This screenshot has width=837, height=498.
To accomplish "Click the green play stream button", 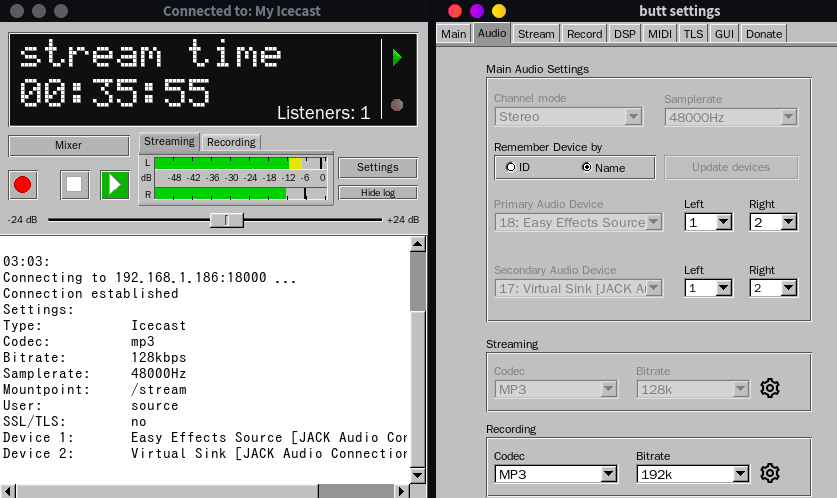I will (x=115, y=184).
